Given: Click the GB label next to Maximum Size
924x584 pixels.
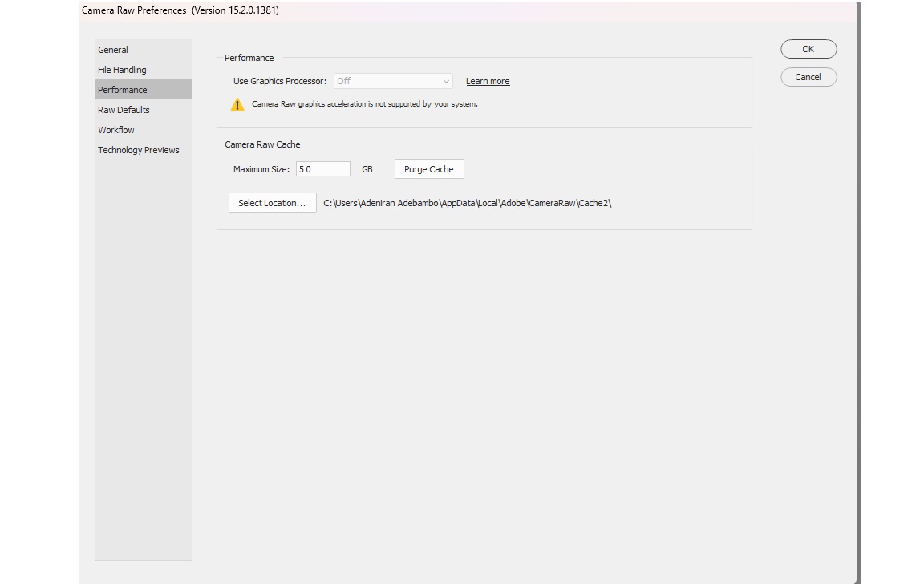Looking at the screenshot, I should tap(367, 168).
